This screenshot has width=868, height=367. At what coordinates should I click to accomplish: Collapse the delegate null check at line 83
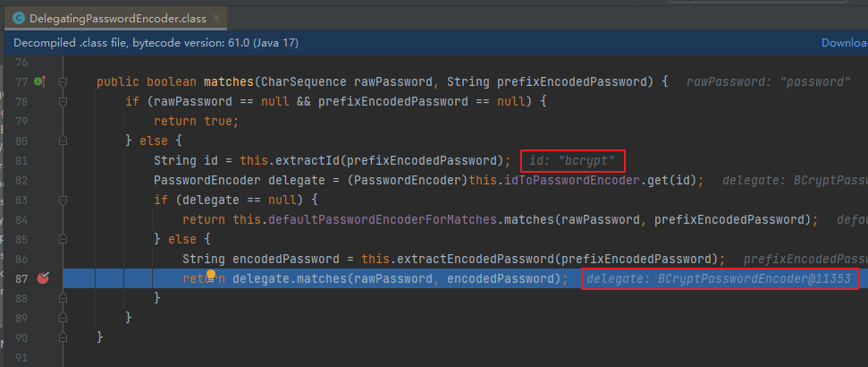pyautogui.click(x=63, y=200)
